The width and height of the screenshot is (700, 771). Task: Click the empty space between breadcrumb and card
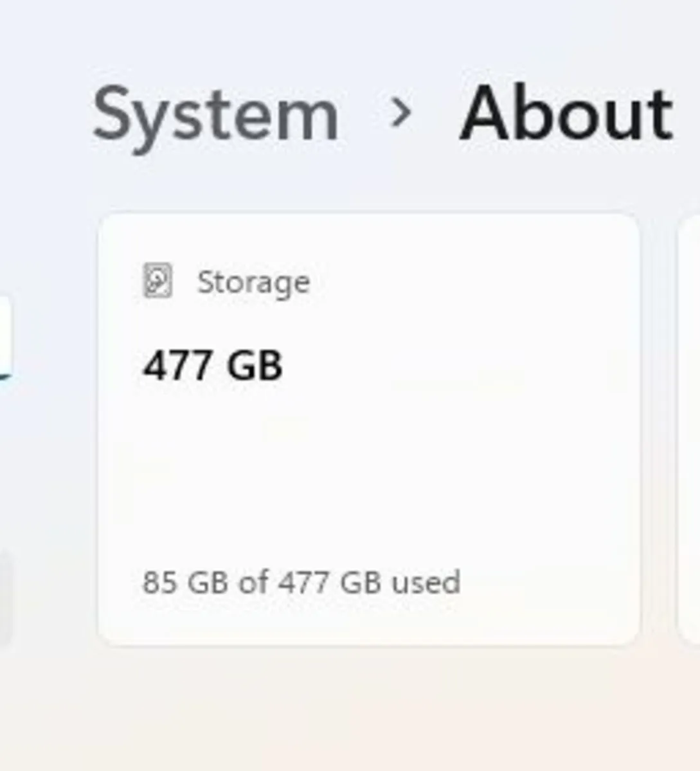point(368,183)
